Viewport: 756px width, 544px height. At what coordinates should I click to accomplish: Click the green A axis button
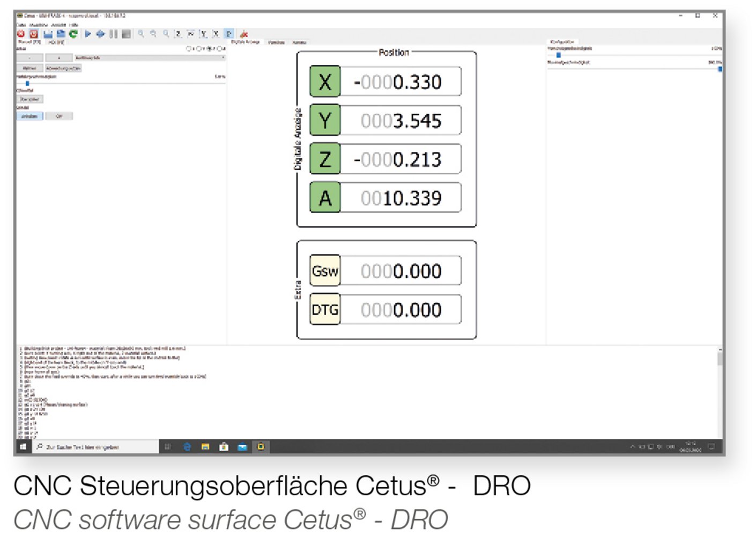(325, 197)
